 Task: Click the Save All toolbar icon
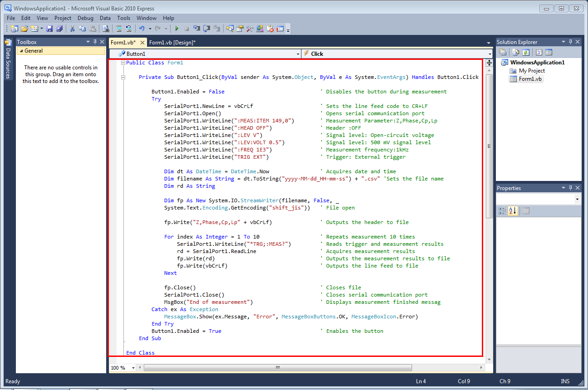(x=59, y=29)
